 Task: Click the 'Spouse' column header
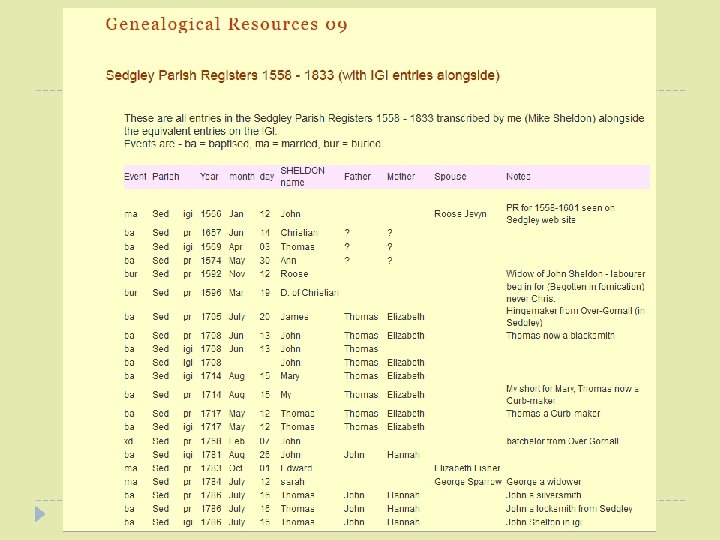(450, 176)
